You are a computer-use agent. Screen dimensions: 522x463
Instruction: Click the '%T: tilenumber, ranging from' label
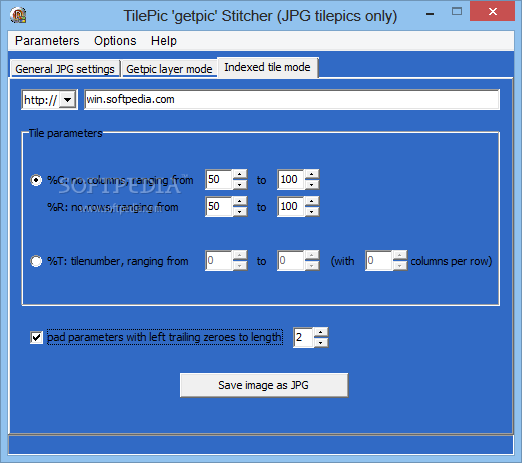click(118, 261)
